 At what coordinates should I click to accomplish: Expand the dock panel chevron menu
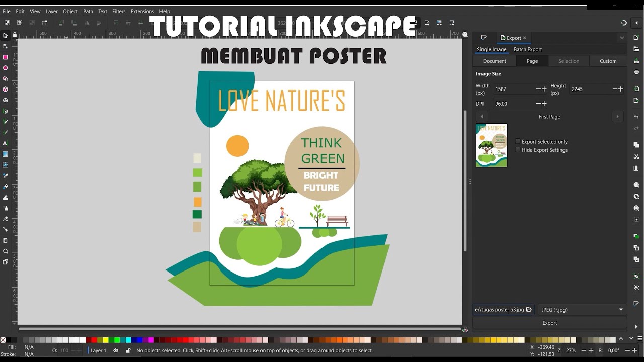click(x=622, y=38)
